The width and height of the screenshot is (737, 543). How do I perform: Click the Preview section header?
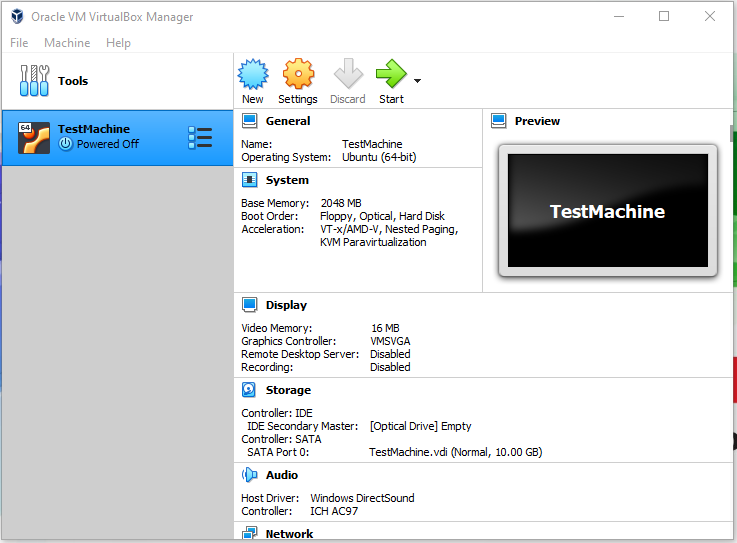[x=537, y=121]
